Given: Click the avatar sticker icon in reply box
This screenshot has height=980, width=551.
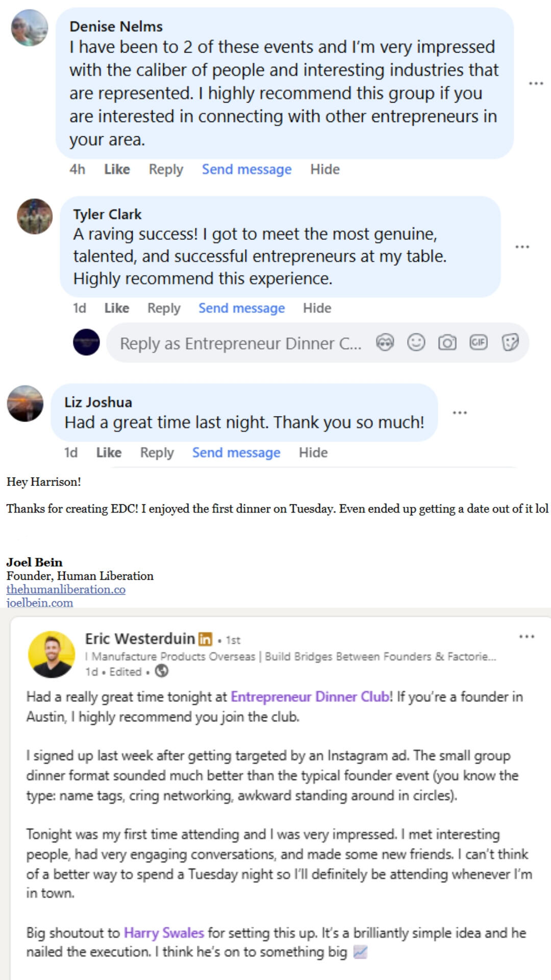Looking at the screenshot, I should [x=385, y=342].
